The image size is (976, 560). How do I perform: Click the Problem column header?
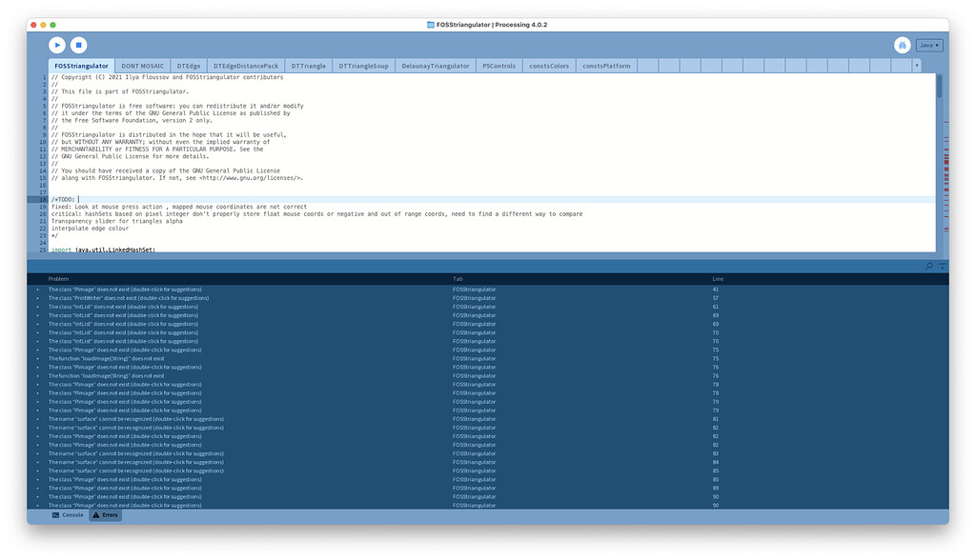pyautogui.click(x=57, y=278)
